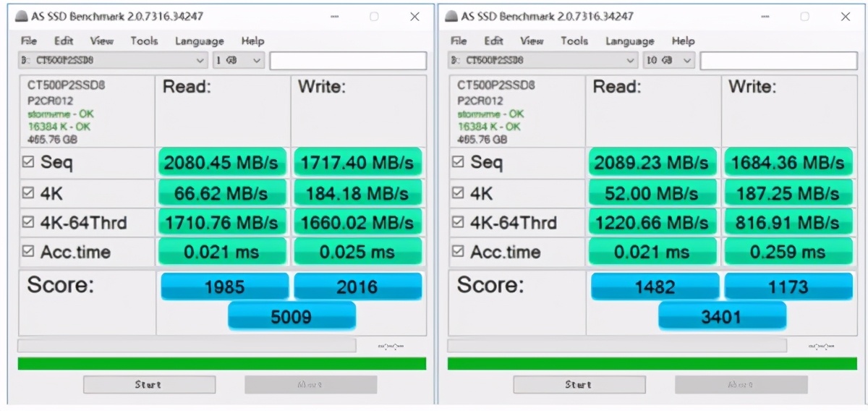Click the AS SSD app icon in the 1 GB window
The height and width of the screenshot is (411, 868).
pyautogui.click(x=20, y=17)
